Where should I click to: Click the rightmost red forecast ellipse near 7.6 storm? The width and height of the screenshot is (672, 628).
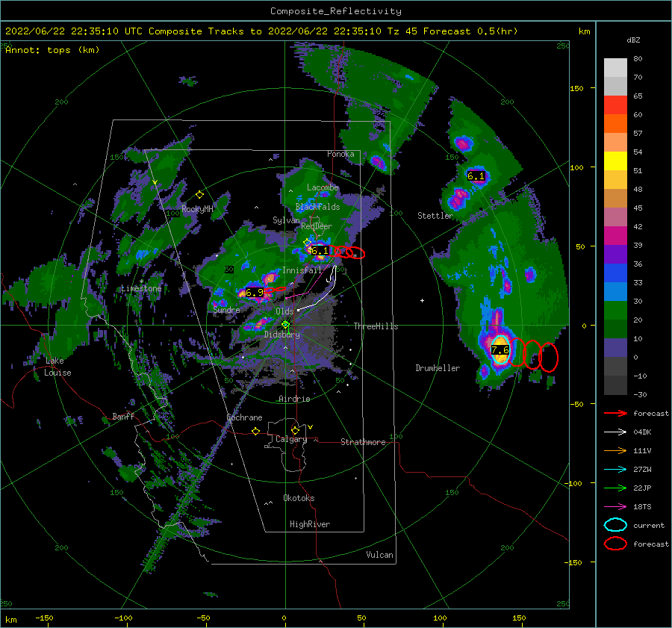549,357
